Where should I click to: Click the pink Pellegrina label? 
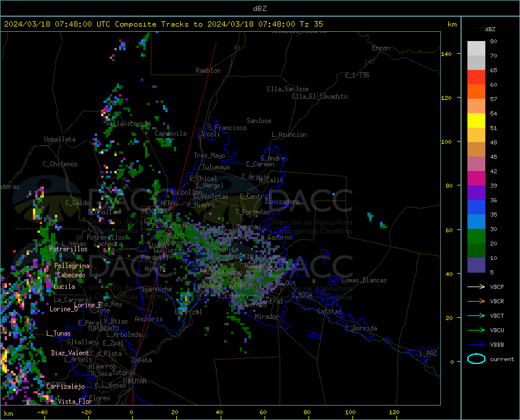[72, 266]
